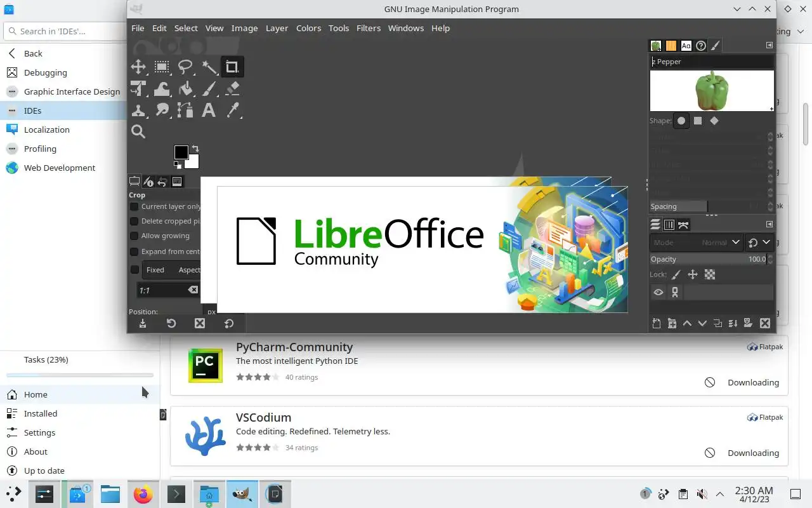Reset colors to default black and white
This screenshot has width=812, height=508.
pyautogui.click(x=178, y=164)
